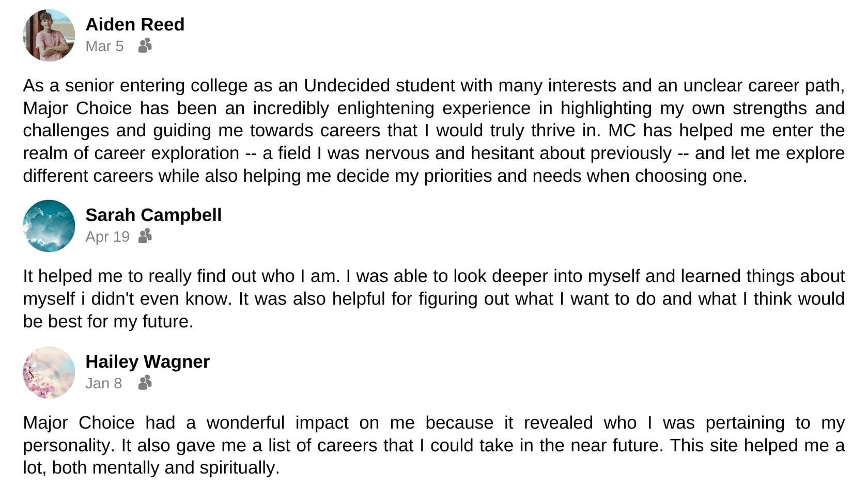The image size is (868, 488).
Task: Open Sarah Campbell's cloud avatar
Action: tap(49, 226)
